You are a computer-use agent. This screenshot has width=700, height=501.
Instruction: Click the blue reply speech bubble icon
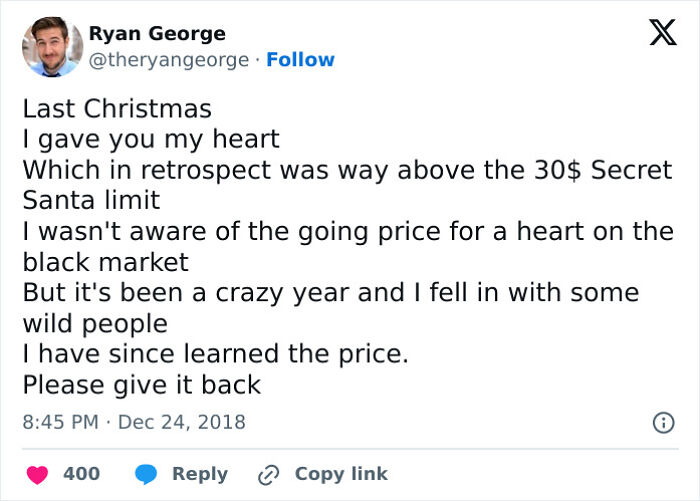145,474
